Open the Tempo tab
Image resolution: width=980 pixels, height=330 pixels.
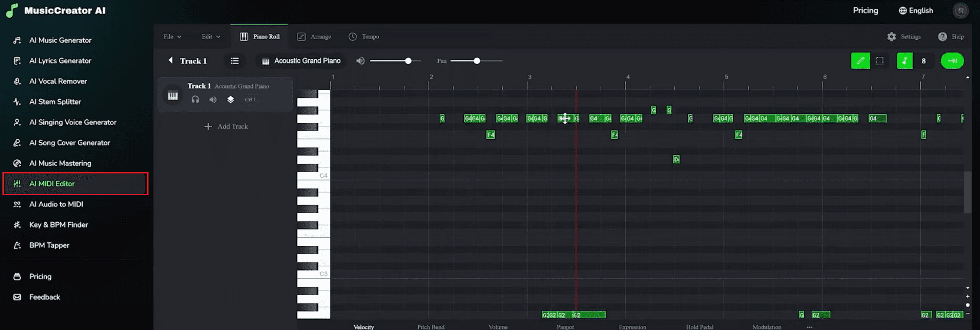(364, 37)
